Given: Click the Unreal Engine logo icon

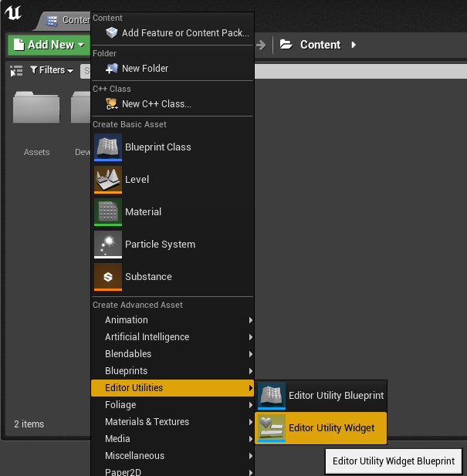Looking at the screenshot, I should point(13,13).
